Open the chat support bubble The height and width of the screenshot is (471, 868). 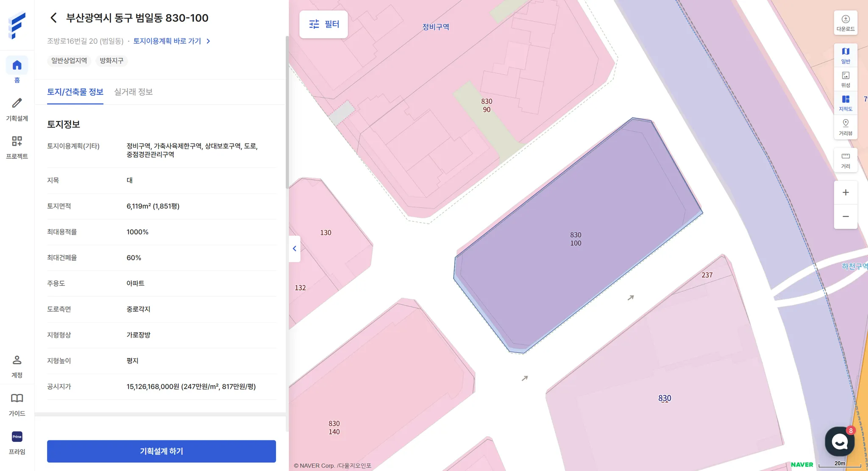pos(839,441)
